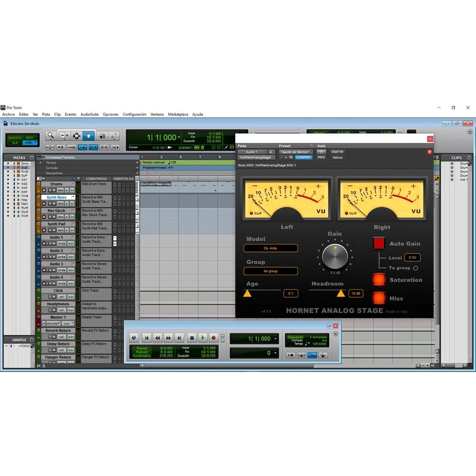
Task: Click the Link Timeline and Edit Selection button
Action: [93, 147]
